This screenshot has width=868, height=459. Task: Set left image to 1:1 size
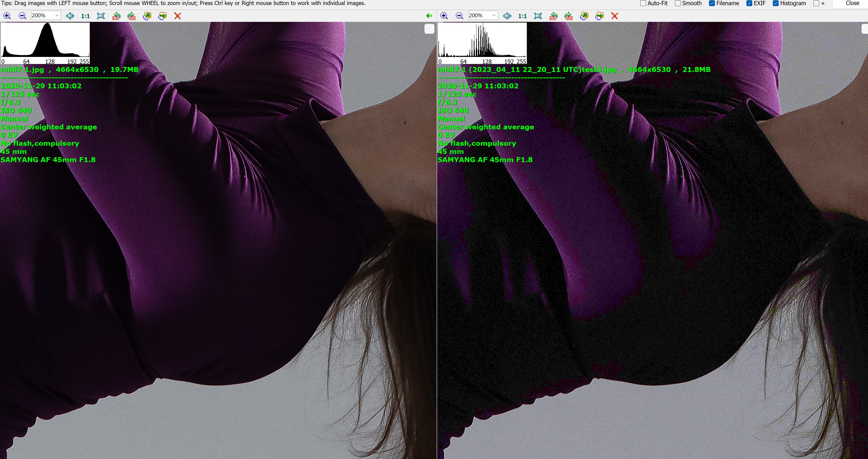[86, 16]
